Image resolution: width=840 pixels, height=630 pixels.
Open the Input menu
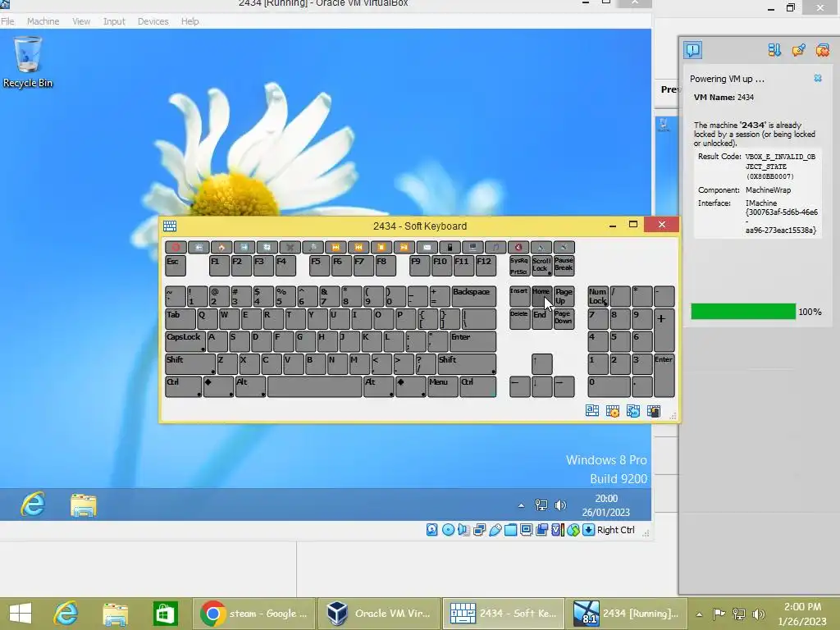pyautogui.click(x=114, y=21)
